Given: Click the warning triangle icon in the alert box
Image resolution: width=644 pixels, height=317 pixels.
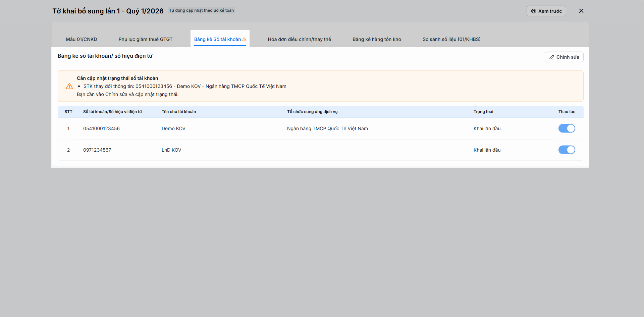Looking at the screenshot, I should click(69, 86).
